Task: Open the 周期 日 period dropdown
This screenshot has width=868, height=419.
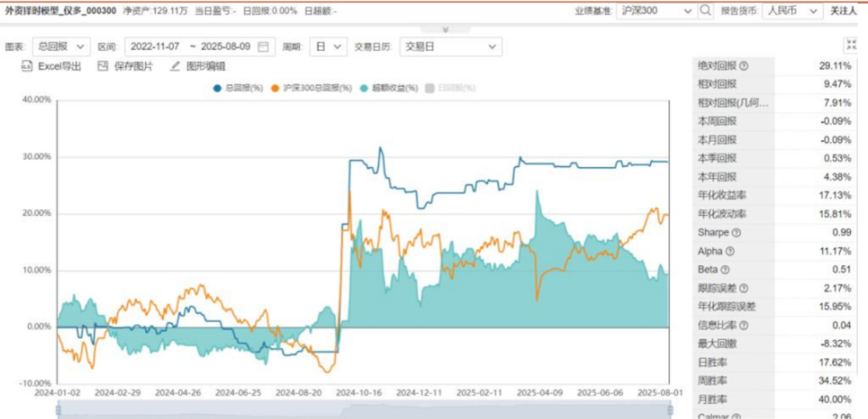Action: pyautogui.click(x=328, y=47)
